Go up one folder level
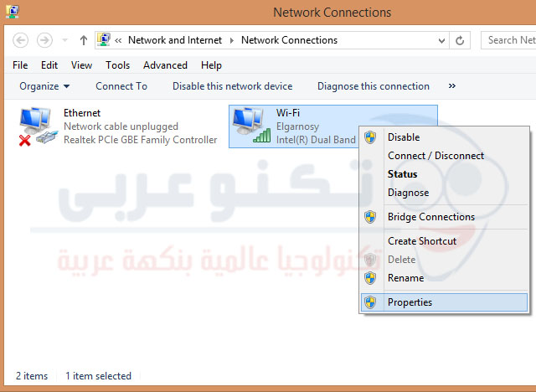The image size is (536, 392). [83, 40]
